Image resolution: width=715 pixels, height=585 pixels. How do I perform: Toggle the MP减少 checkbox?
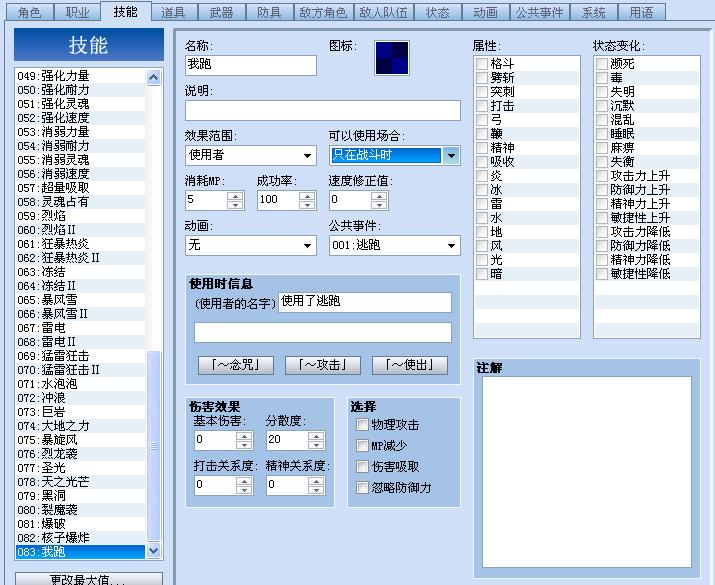point(362,445)
